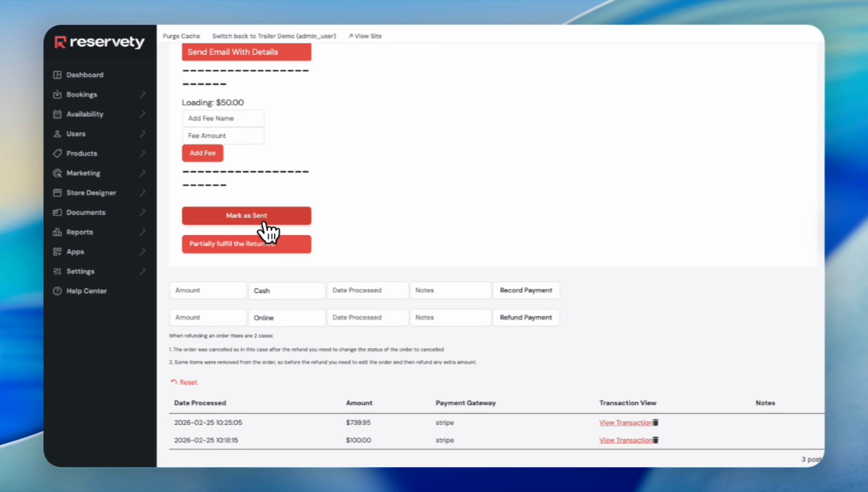Select the Products tag icon

pos(57,154)
